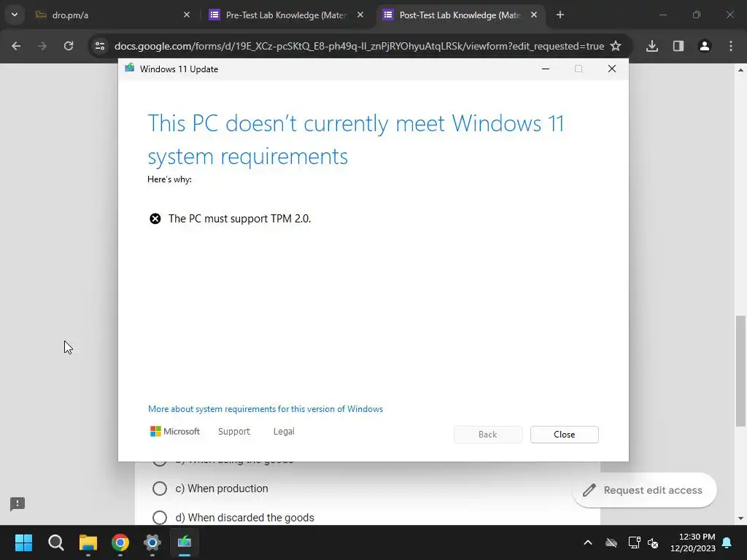Viewport: 747px width, 560px height.
Task: Click the Close button in update dialog
Action: [564, 435]
